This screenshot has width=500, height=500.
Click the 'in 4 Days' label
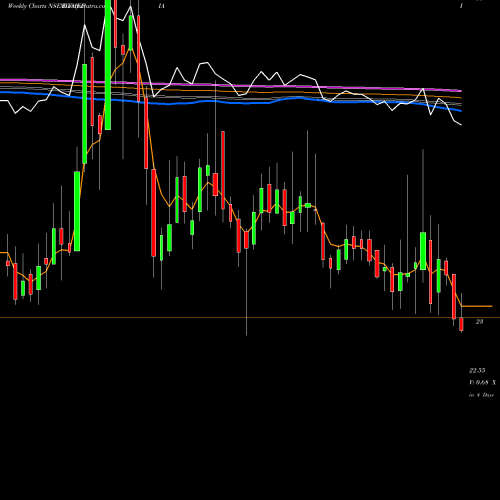pyautogui.click(x=481, y=395)
